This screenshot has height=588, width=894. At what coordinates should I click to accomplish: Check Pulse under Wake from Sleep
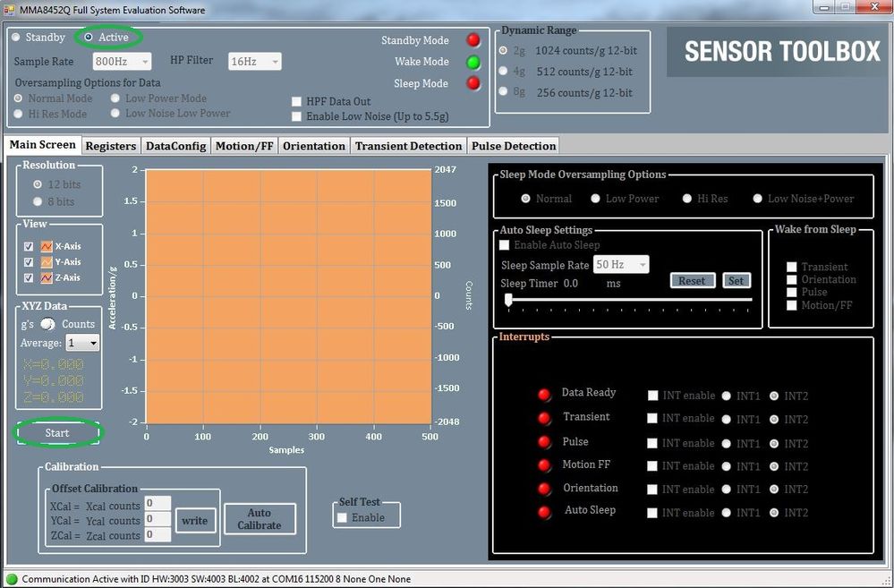pos(791,292)
